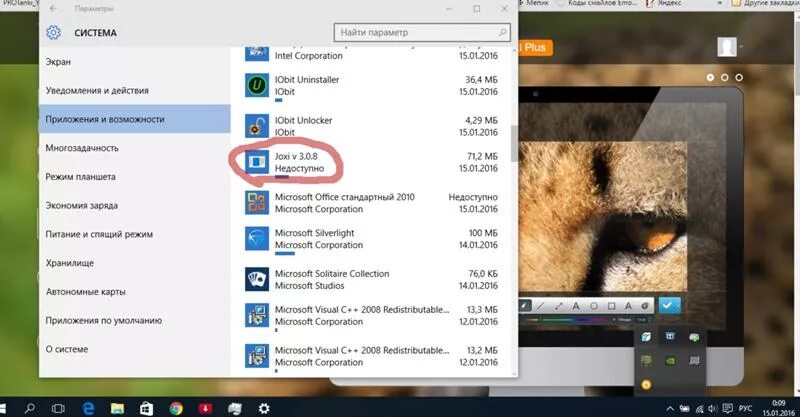Open the Хранилище section
Viewport: 800px width, 417px height.
click(69, 263)
